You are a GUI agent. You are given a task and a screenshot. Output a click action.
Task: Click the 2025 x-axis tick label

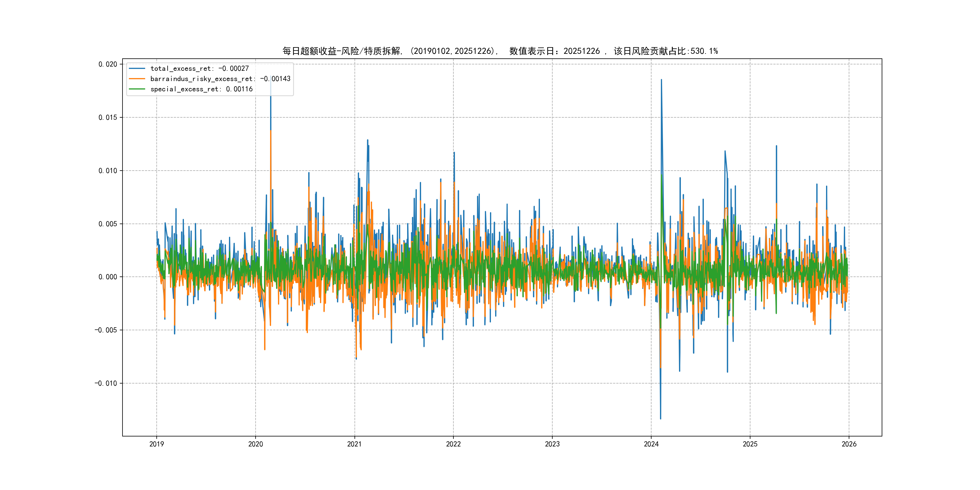tap(750, 444)
